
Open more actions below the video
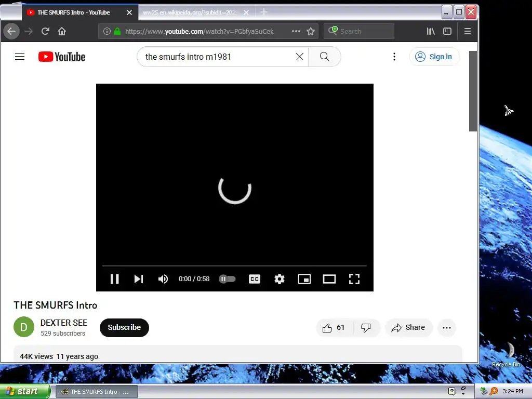coord(446,327)
